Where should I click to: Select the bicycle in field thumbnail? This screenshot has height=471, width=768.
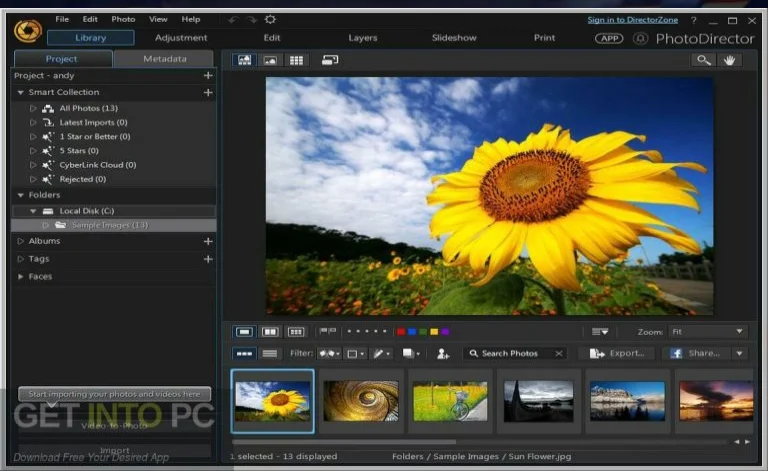coord(450,401)
